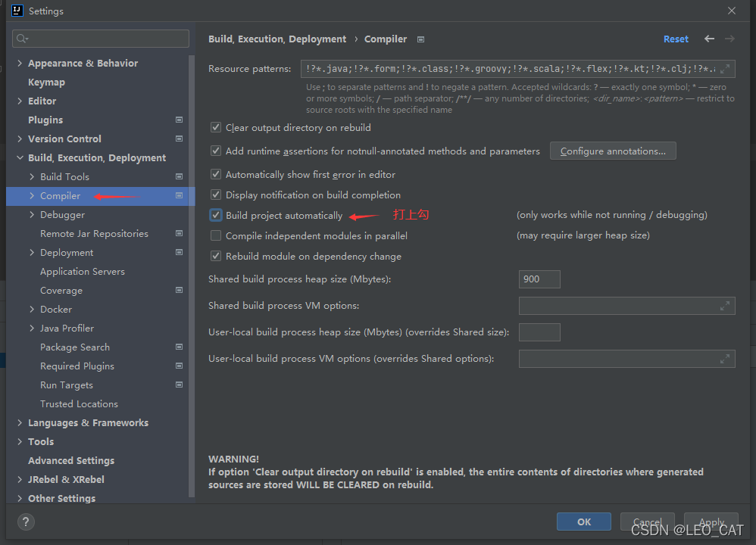Viewport: 756px width, 545px height.
Task: Open help via question mark icon bottom left
Action: (26, 522)
